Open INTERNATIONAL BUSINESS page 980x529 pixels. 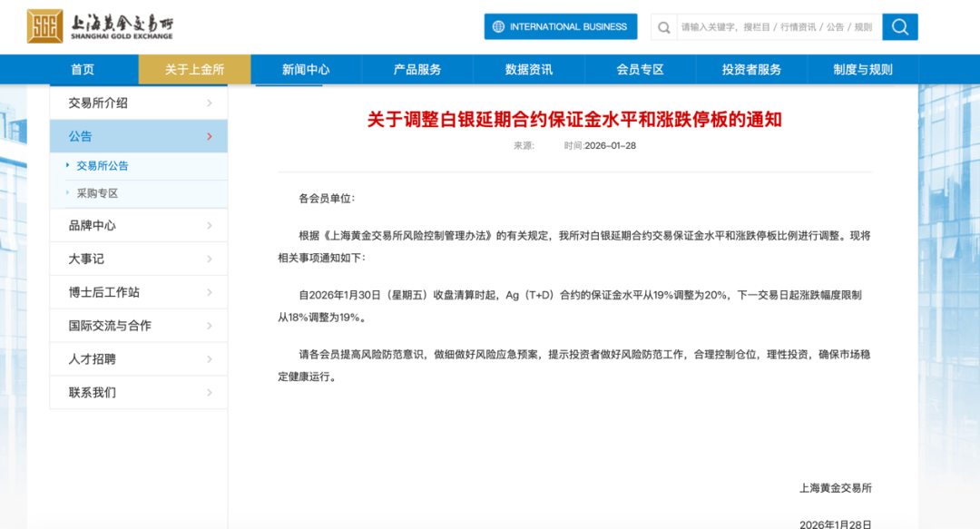click(560, 26)
